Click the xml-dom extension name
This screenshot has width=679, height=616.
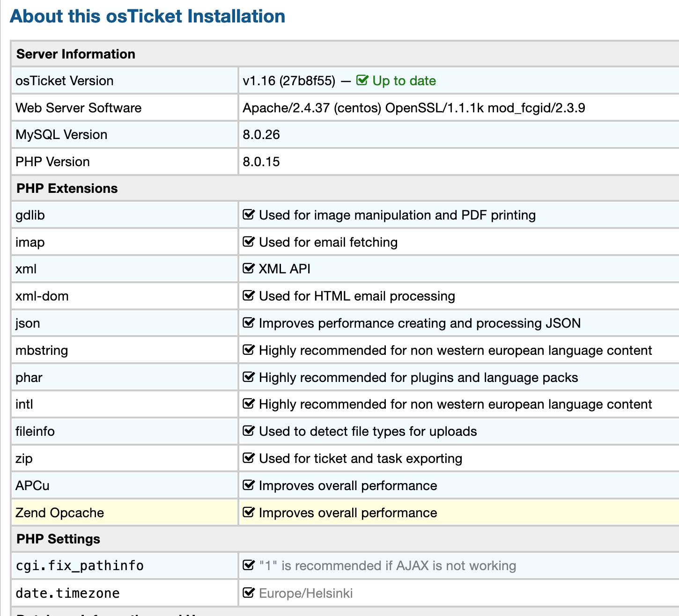(x=42, y=296)
